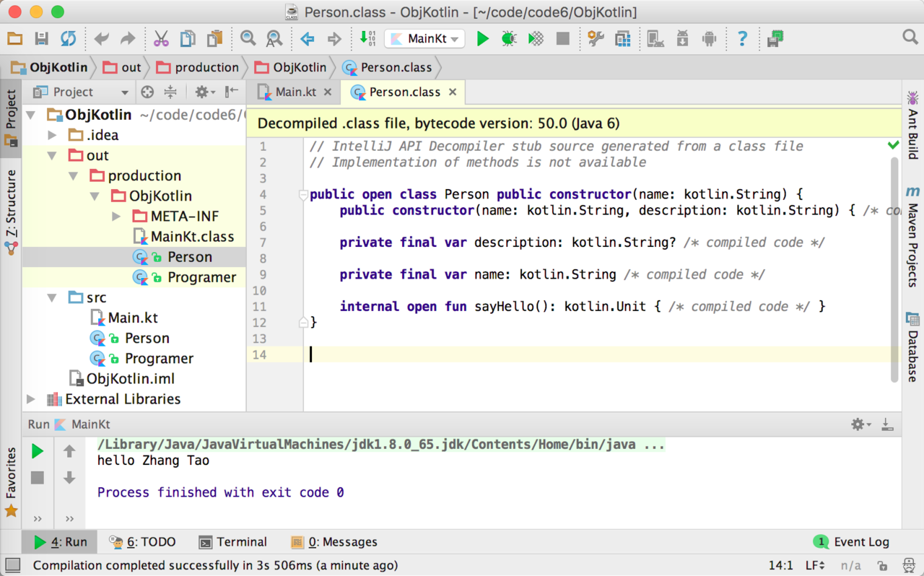Open the 6: TODO tool window tab
The height and width of the screenshot is (576, 924).
142,542
